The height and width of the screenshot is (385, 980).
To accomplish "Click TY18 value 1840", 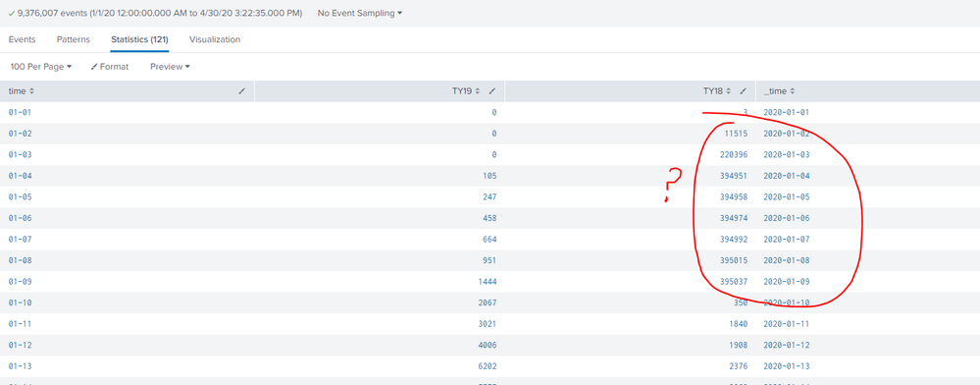I will click(738, 324).
